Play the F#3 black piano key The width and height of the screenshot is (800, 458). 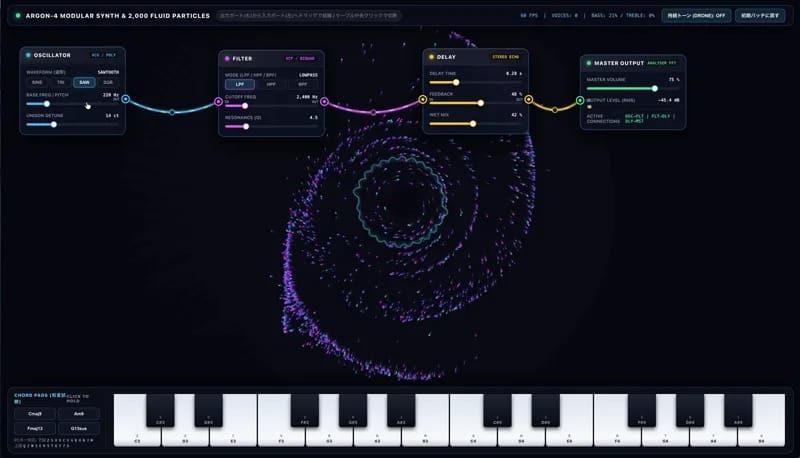(x=305, y=410)
